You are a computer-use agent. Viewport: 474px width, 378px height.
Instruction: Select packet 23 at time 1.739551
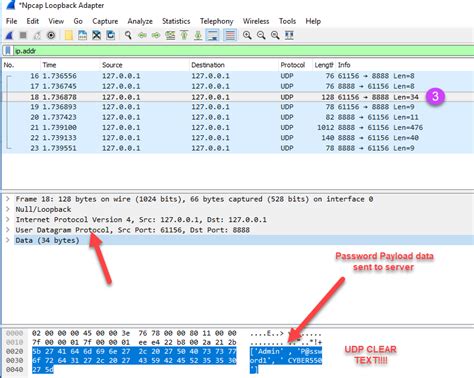(238, 148)
